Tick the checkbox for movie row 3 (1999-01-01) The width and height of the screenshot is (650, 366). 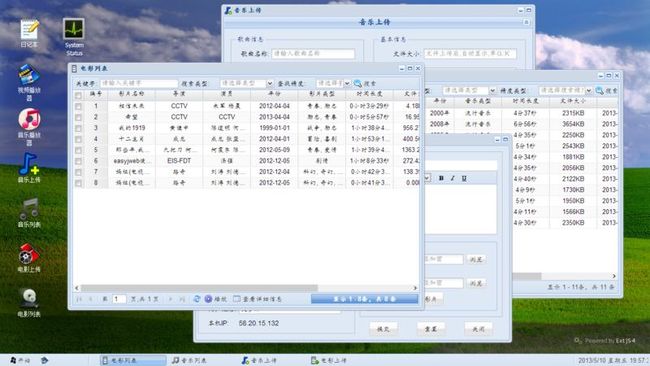(x=78, y=128)
